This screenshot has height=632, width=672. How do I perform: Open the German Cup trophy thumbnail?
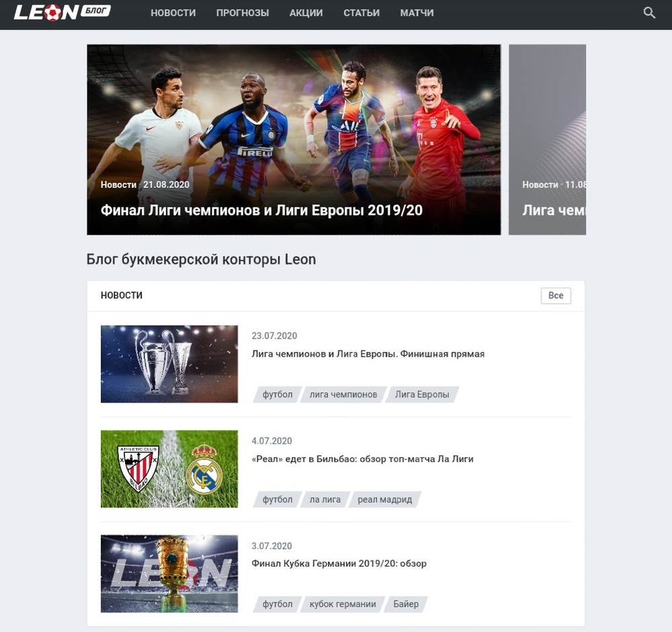[x=169, y=574]
